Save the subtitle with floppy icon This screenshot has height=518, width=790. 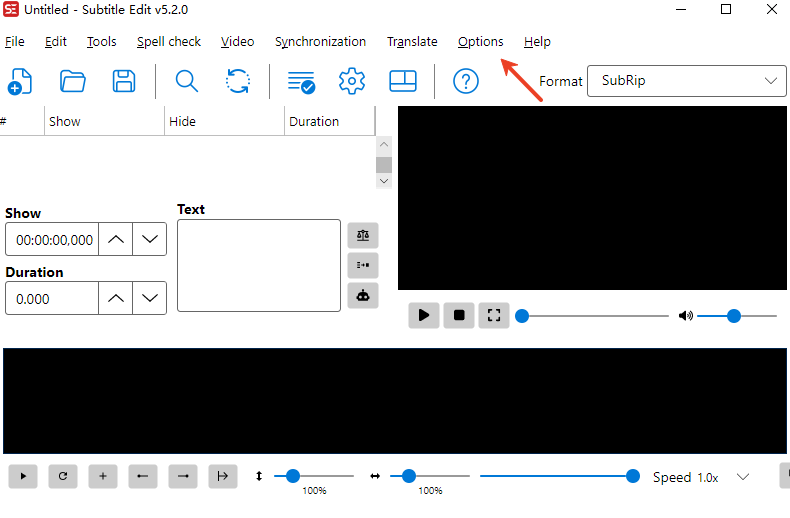[x=124, y=81]
